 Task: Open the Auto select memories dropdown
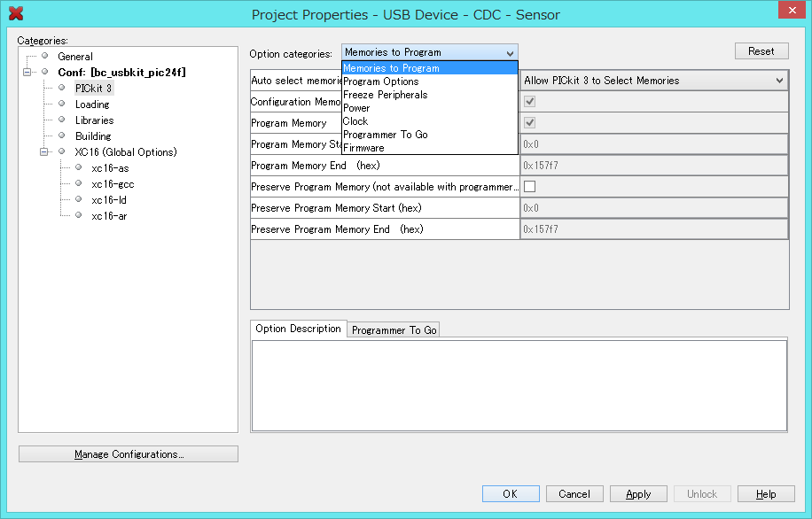click(x=653, y=81)
